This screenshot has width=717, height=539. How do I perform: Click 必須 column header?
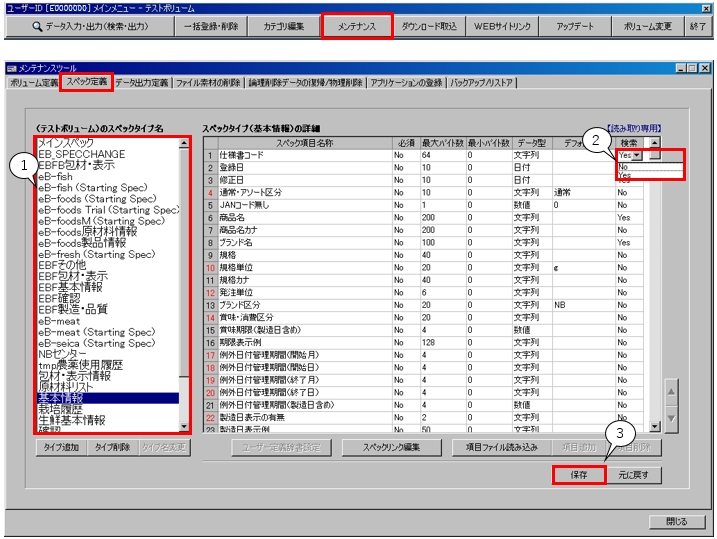click(x=406, y=143)
